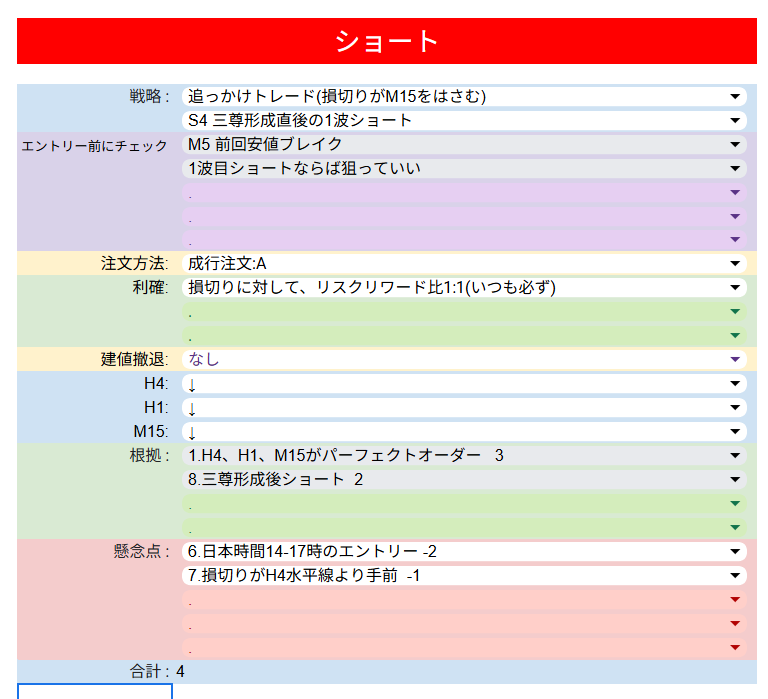Click the arrow on the last empty 根拠 row

pyautogui.click(x=736, y=528)
